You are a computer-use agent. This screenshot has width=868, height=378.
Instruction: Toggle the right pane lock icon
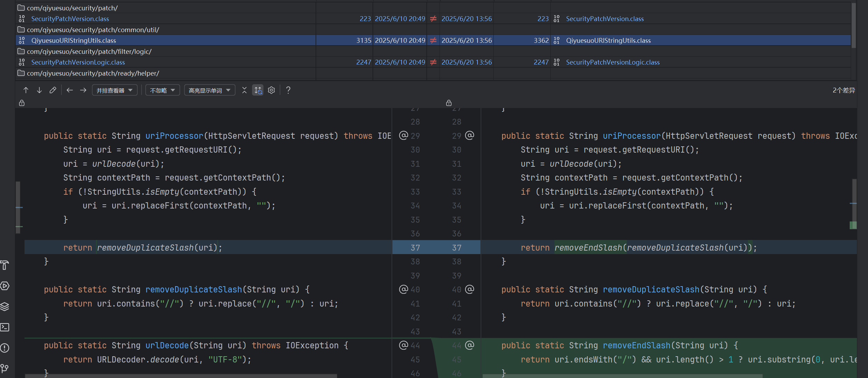(x=449, y=103)
